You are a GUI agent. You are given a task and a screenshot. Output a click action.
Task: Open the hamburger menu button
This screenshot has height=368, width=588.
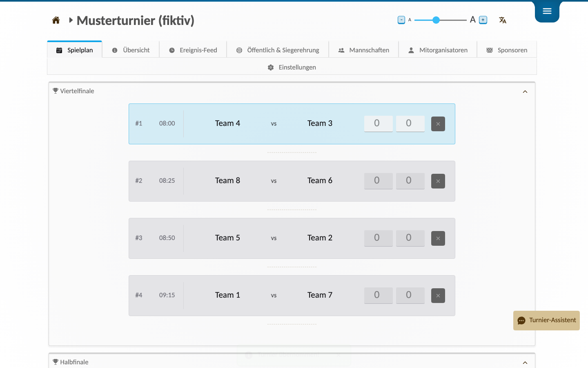[547, 11]
